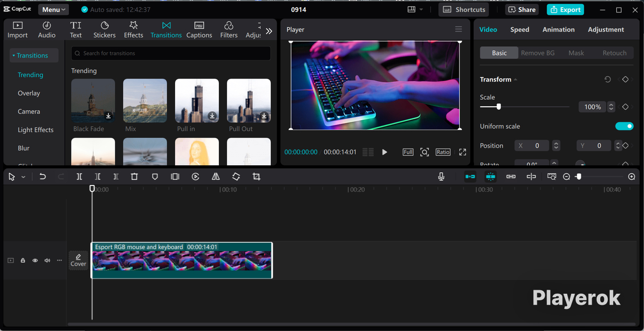Click the player focus scan icon

(x=425, y=152)
